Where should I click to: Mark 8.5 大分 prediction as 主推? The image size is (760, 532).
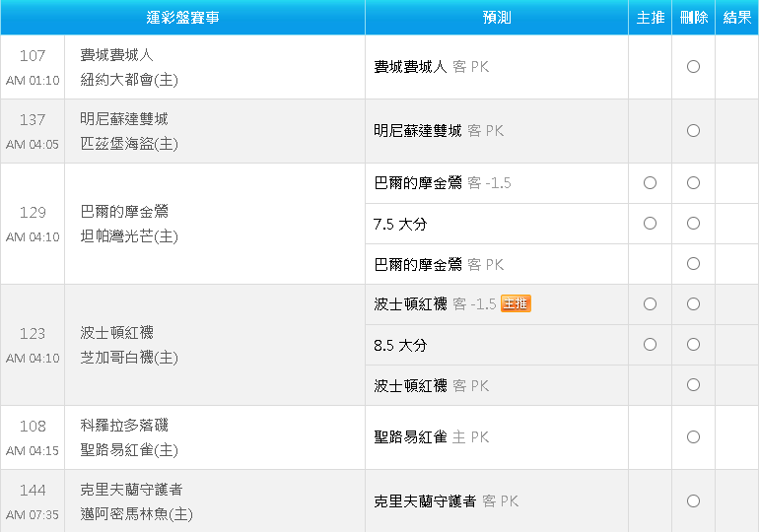650,344
